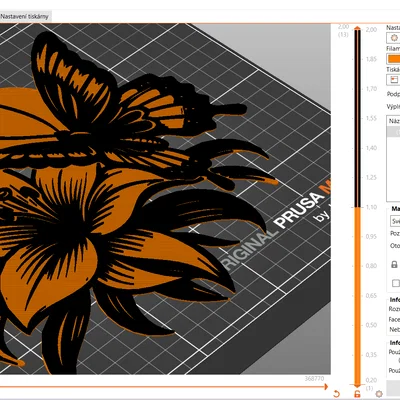
Task: Open the Nastavení tiskárny tab
Action: click(x=25, y=16)
